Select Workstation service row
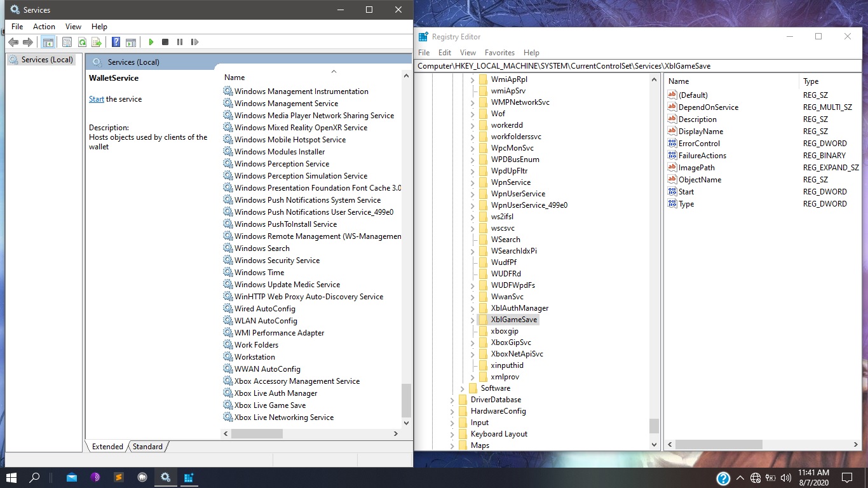Image resolution: width=868 pixels, height=488 pixels. click(x=255, y=357)
